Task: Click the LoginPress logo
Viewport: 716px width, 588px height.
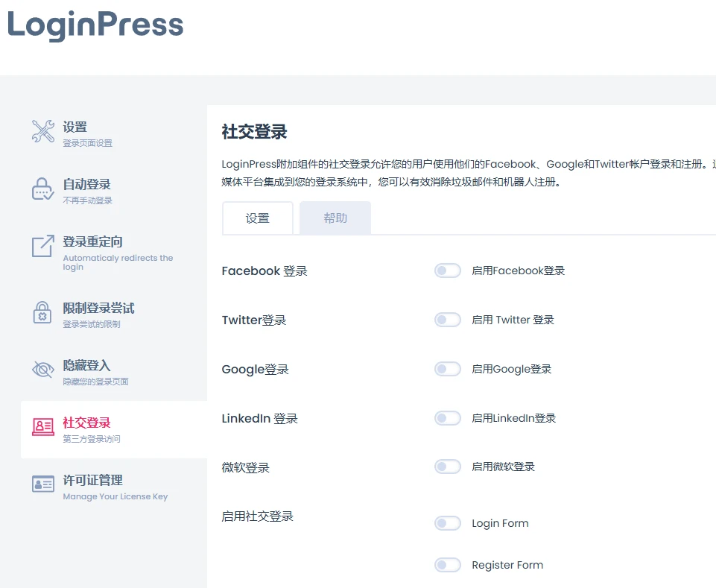Action: click(95, 25)
